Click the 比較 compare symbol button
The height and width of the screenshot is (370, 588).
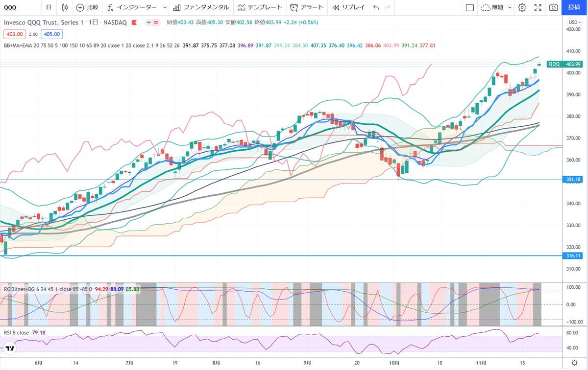(87, 7)
